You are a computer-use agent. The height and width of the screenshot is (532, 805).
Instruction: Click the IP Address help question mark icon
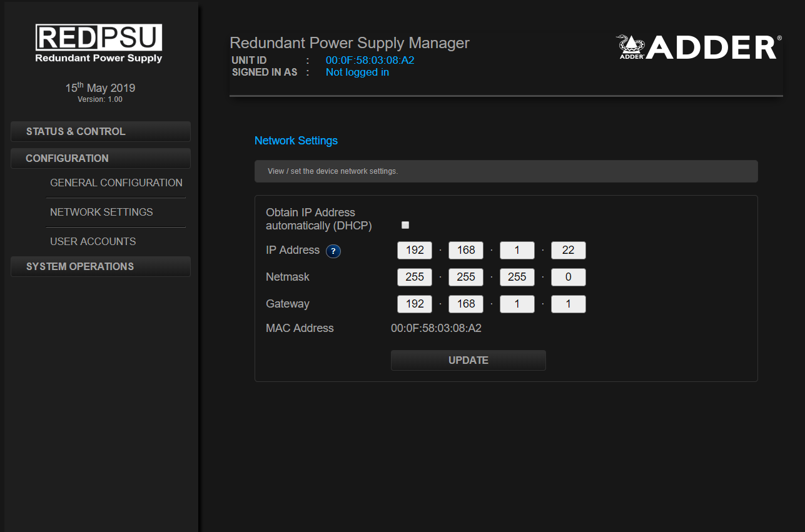click(333, 251)
